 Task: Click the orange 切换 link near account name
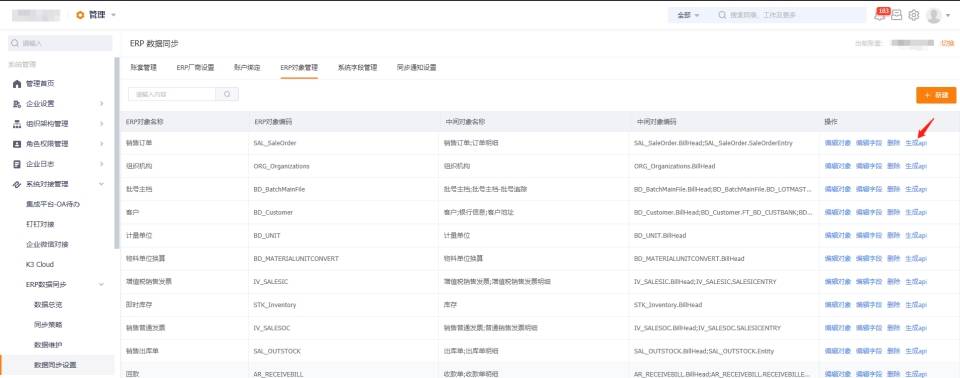click(x=948, y=43)
